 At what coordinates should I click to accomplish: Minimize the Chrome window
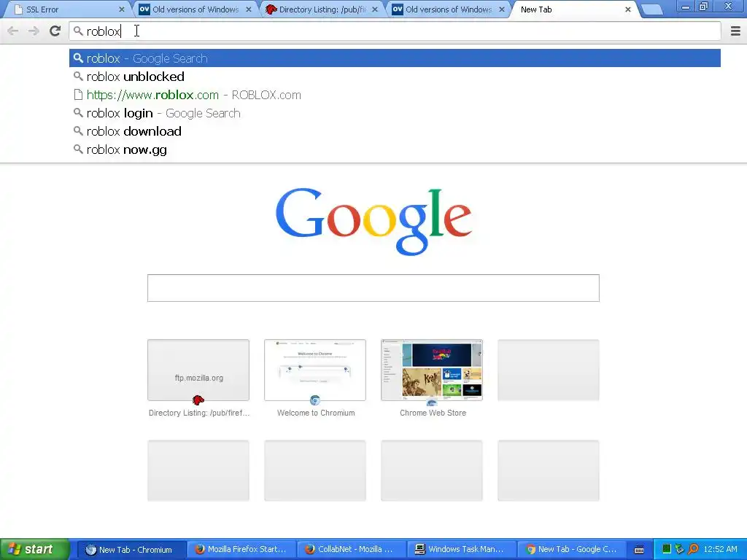point(686,7)
